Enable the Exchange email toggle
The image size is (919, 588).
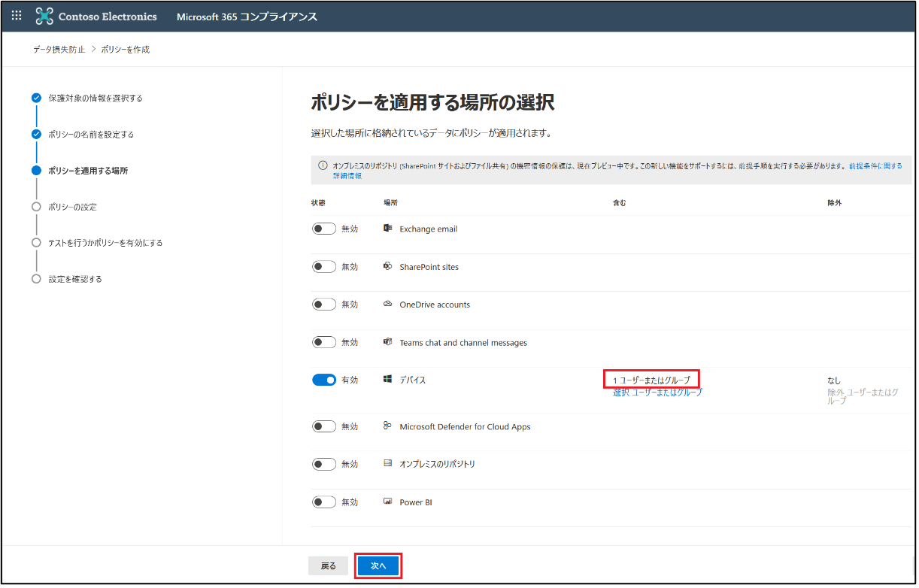[x=324, y=229]
